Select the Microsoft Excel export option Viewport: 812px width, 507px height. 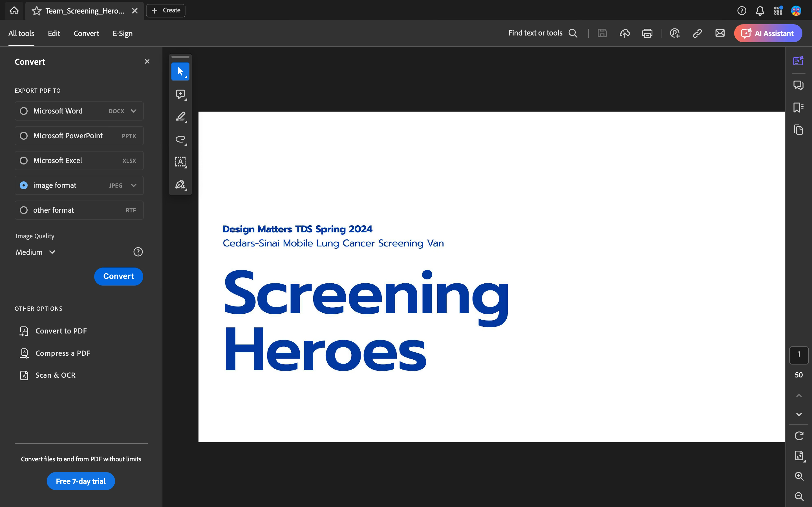tap(23, 161)
